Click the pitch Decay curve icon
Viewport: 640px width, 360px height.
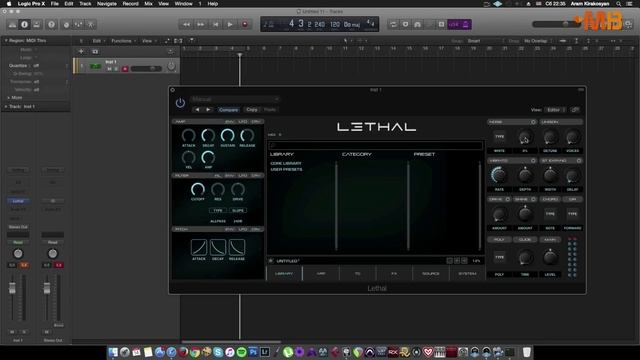coord(218,247)
